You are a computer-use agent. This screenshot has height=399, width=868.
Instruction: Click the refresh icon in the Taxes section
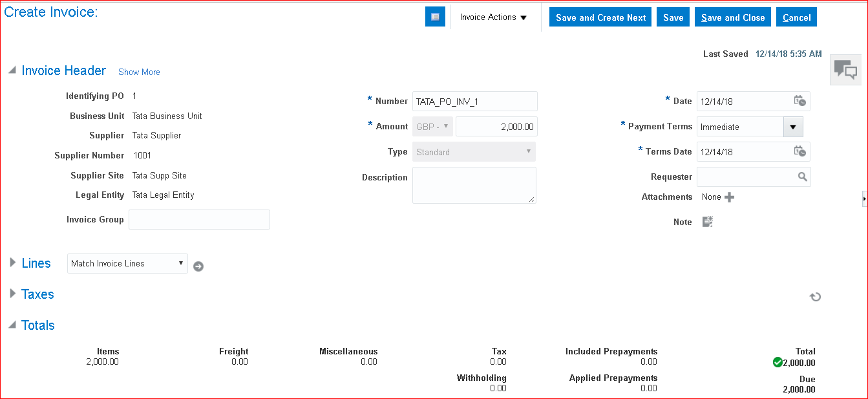point(816,297)
